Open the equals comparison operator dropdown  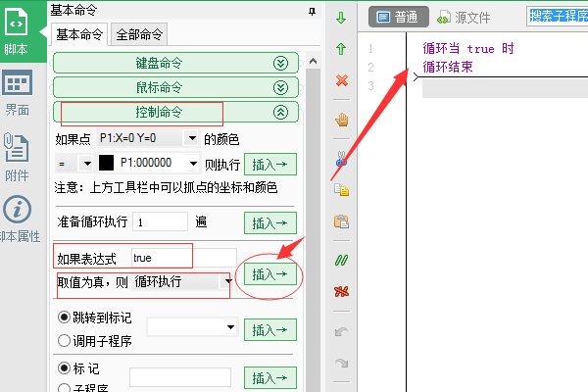point(87,164)
